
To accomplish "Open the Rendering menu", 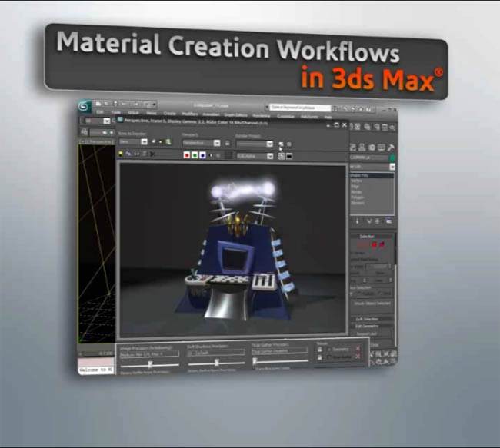I will click(262, 115).
